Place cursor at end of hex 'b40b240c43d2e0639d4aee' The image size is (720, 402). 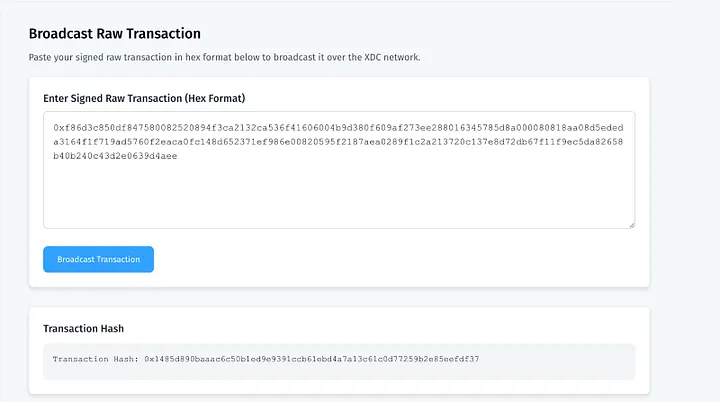point(178,157)
